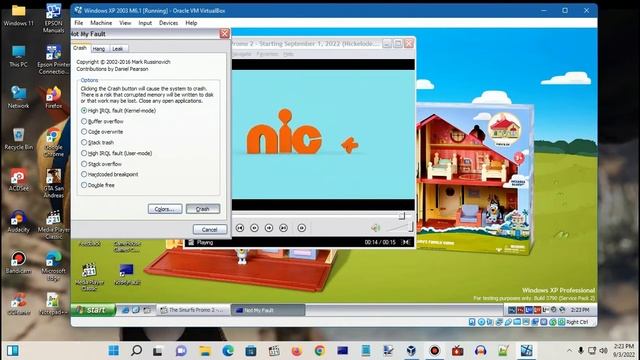Image resolution: width=640 pixels, height=360 pixels.
Task: Open the VirtualBox Input menu
Action: point(145,23)
